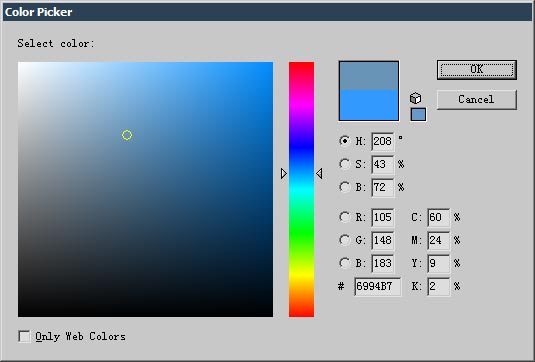535x362 pixels.
Task: Click the Cancel button
Action: click(x=477, y=100)
